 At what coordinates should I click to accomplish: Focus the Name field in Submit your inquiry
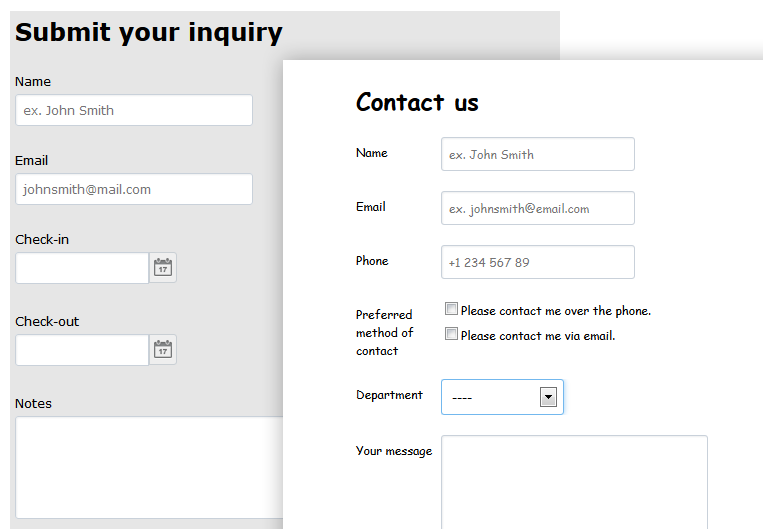coord(134,110)
